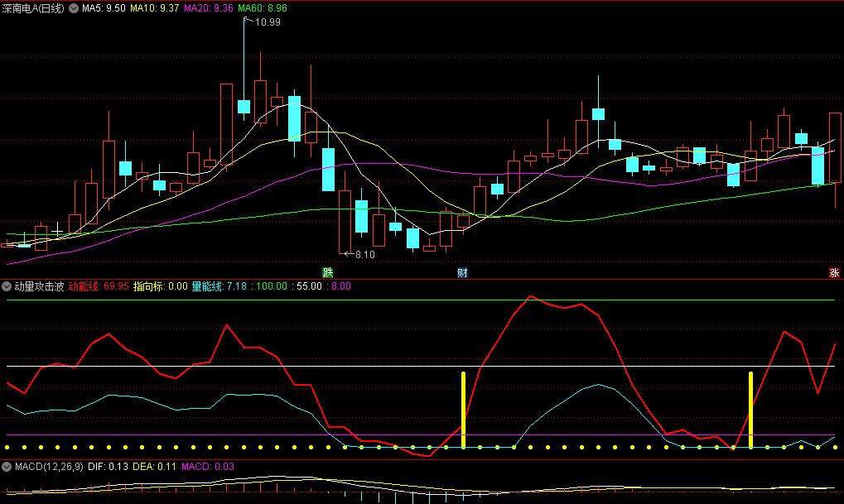Click the 10.99 high price label
Viewport: 844px width, 504px height.
(x=267, y=22)
